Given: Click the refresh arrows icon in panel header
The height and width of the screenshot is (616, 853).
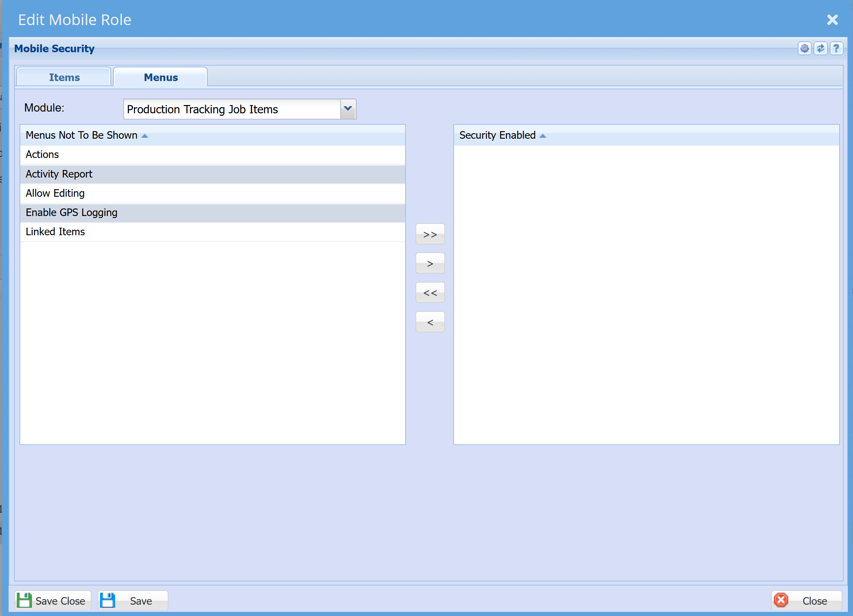Looking at the screenshot, I should tap(820, 48).
